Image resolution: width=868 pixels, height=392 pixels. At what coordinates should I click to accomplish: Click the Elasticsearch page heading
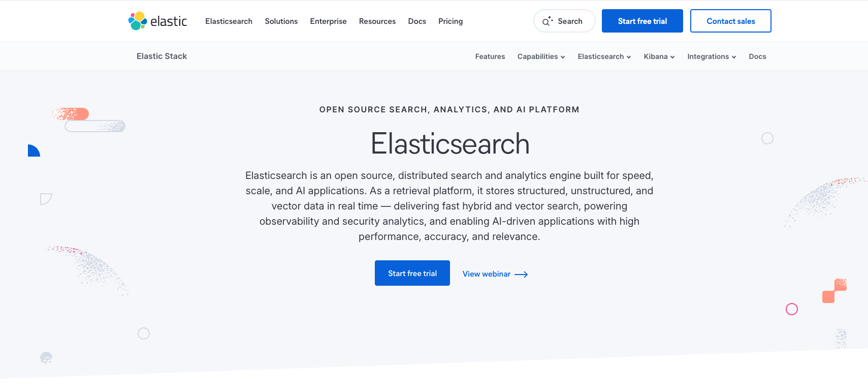click(450, 144)
